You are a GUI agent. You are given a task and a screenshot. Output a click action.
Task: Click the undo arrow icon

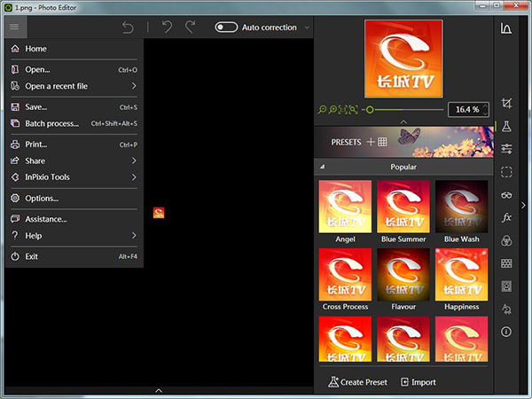tap(167, 27)
